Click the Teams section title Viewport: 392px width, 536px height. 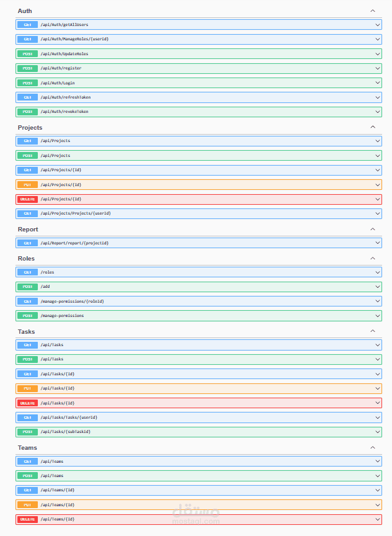point(27,448)
